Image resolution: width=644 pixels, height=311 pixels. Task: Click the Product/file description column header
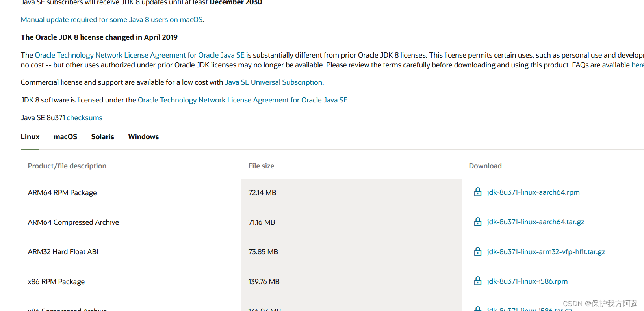[x=67, y=166]
